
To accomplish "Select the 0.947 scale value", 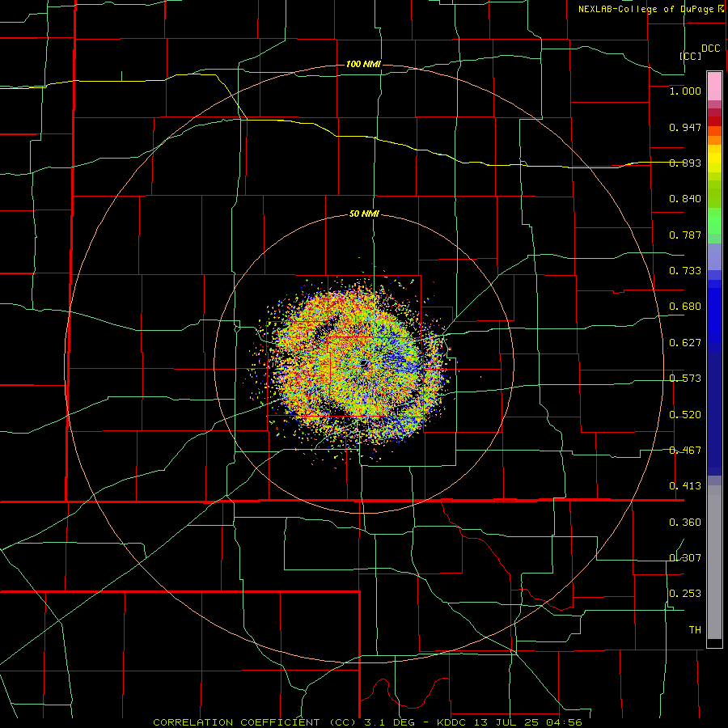I will click(685, 127).
